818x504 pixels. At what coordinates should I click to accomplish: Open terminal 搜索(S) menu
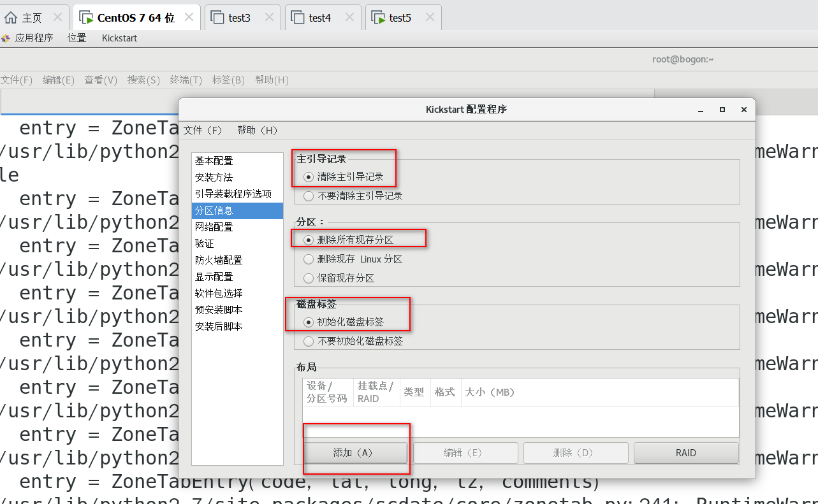[143, 80]
